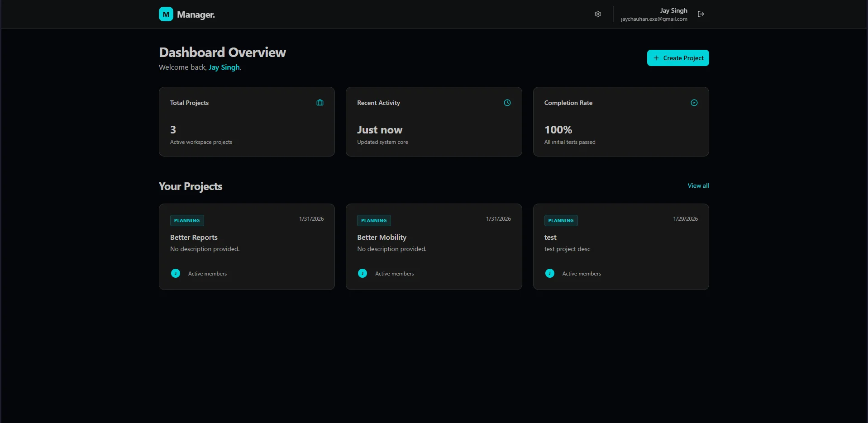The width and height of the screenshot is (868, 423).
Task: Click the Jay Singh name in welcome message
Action: 224,67
